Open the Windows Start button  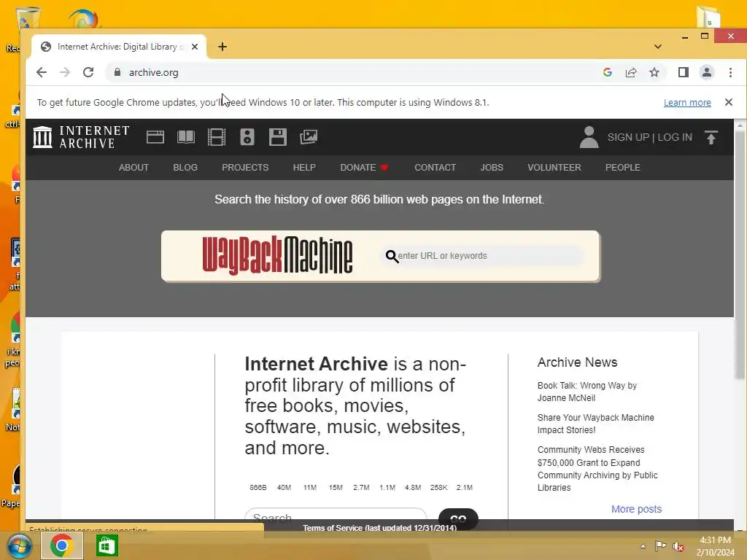(x=19, y=545)
